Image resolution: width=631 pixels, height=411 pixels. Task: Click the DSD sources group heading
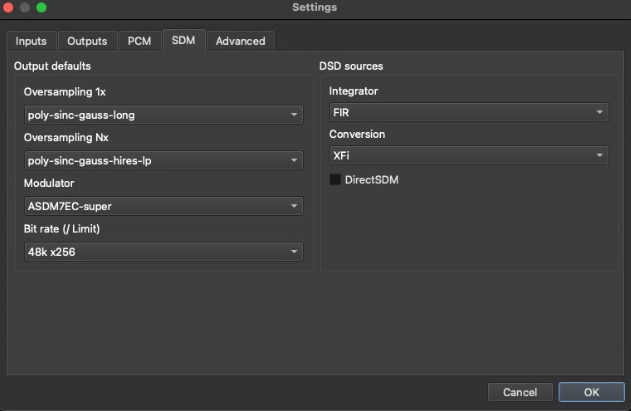(351, 66)
